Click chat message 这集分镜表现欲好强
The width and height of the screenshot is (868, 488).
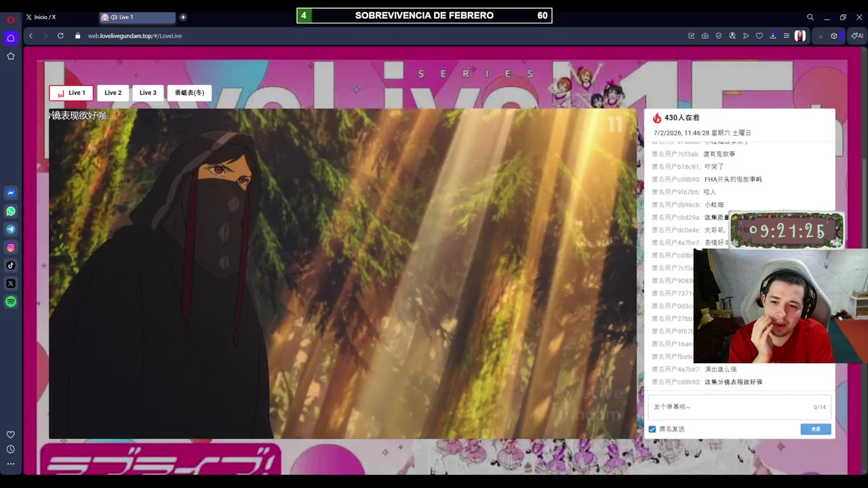click(x=733, y=382)
